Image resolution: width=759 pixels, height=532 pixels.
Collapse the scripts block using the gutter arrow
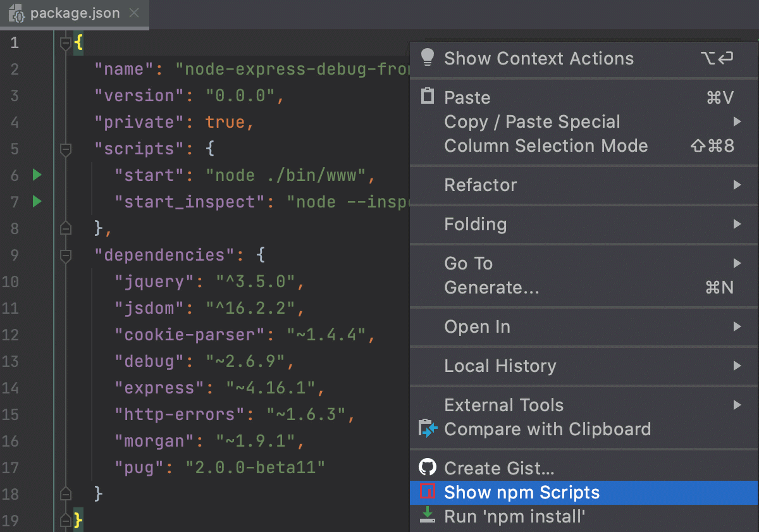pos(65,149)
